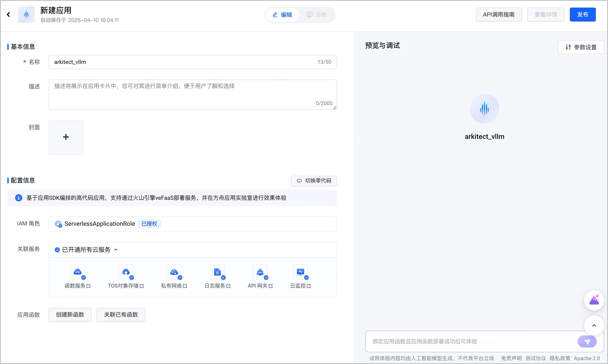Click the 发布 button
This screenshot has height=364, width=608.
click(582, 15)
